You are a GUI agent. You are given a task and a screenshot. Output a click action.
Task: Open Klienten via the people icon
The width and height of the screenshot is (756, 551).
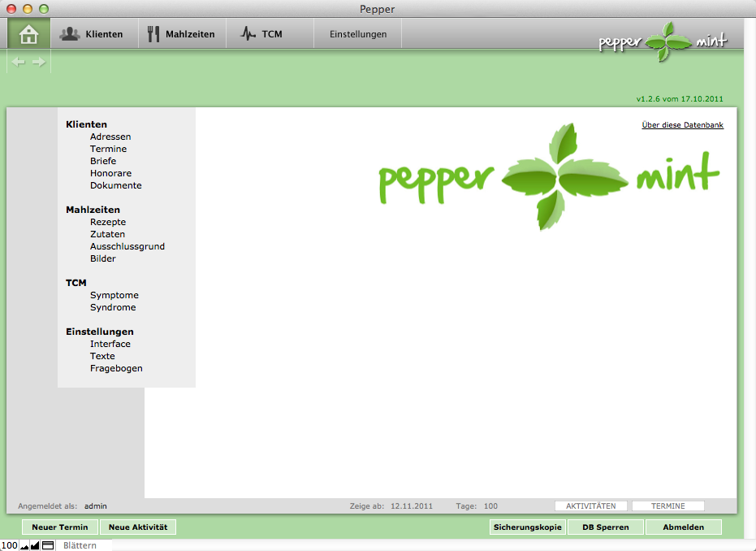[70, 34]
